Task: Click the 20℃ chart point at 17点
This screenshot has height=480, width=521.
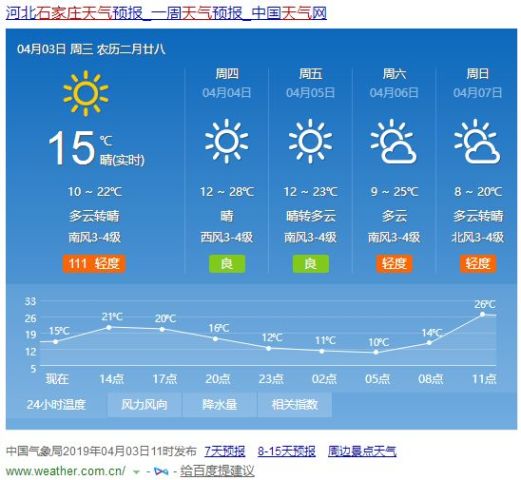Action: 162,329
